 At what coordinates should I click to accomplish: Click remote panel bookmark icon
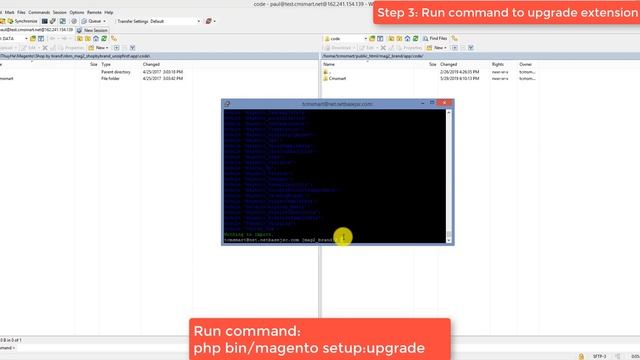[x=454, y=38]
